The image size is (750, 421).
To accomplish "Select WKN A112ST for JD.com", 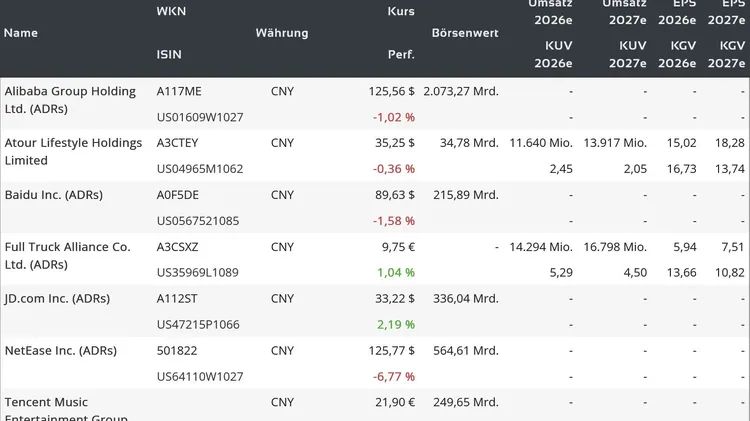I will 176,299.
